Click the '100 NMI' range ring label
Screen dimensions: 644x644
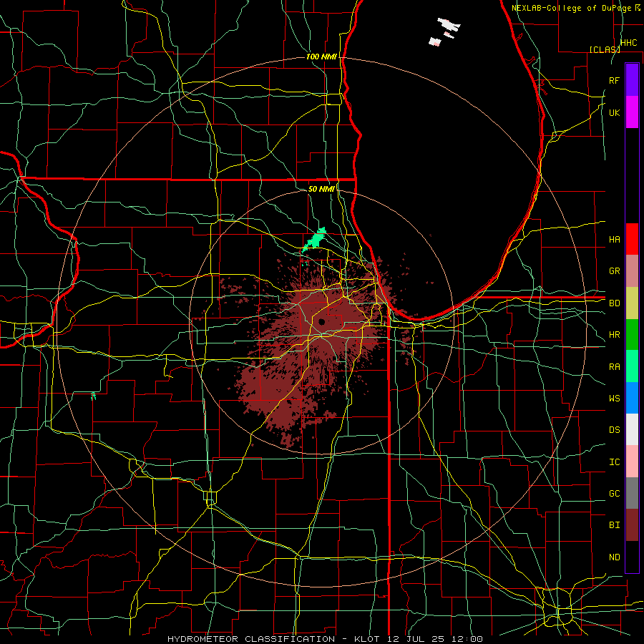click(x=321, y=57)
